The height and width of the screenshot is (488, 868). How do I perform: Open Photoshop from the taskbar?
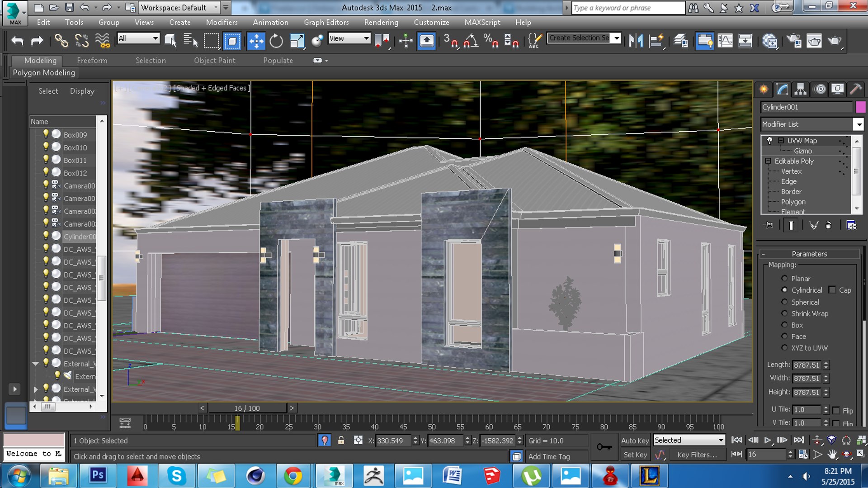[x=98, y=475]
